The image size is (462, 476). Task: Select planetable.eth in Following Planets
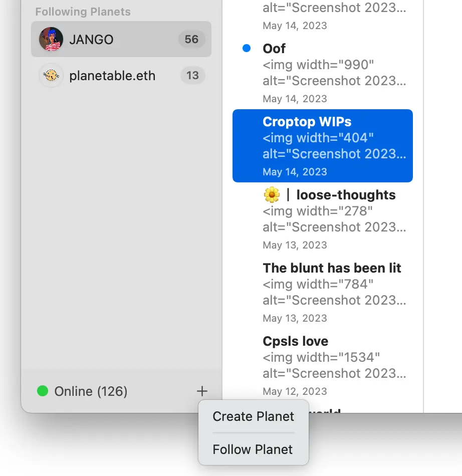(x=112, y=76)
